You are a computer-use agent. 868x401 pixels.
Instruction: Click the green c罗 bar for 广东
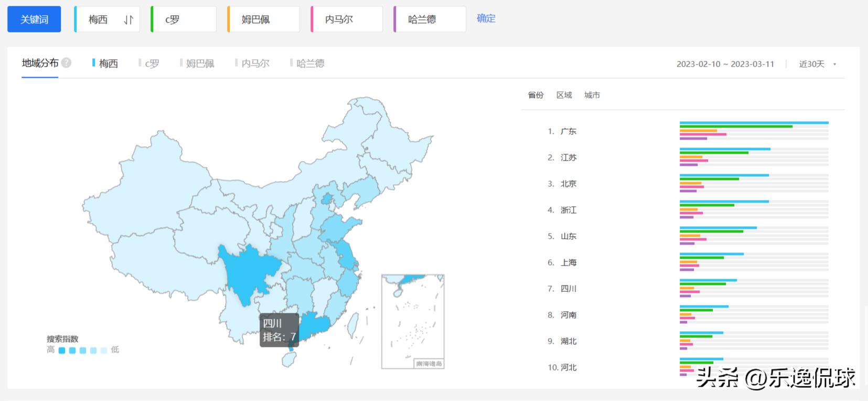point(736,126)
